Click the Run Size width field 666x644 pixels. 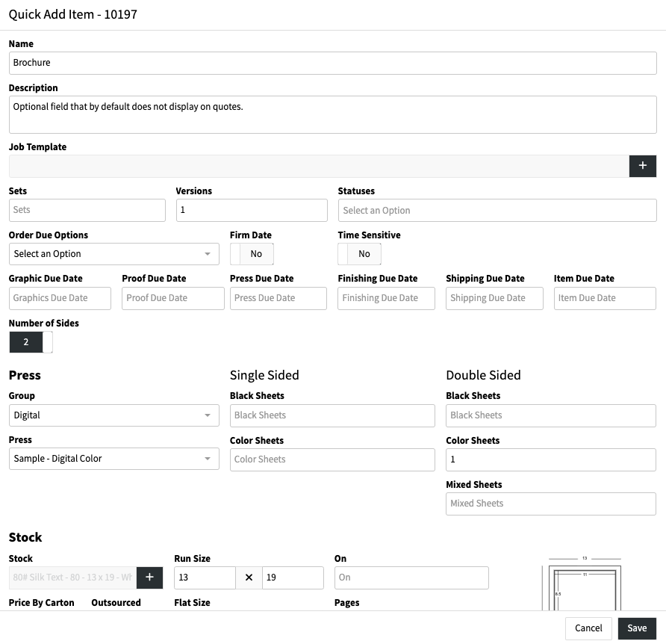(x=205, y=578)
